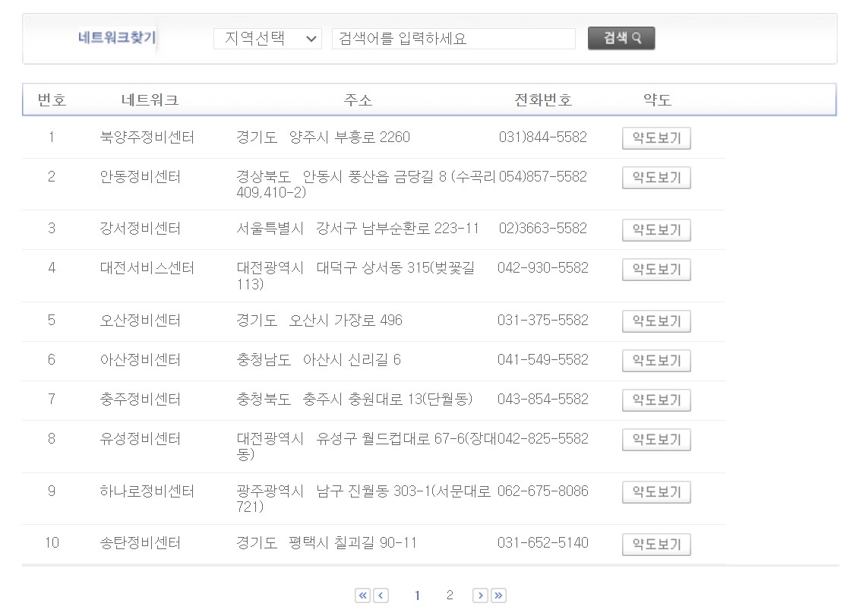Click phone number 031-652-5140
Viewport: 853px width, 616px height.
pos(543,543)
